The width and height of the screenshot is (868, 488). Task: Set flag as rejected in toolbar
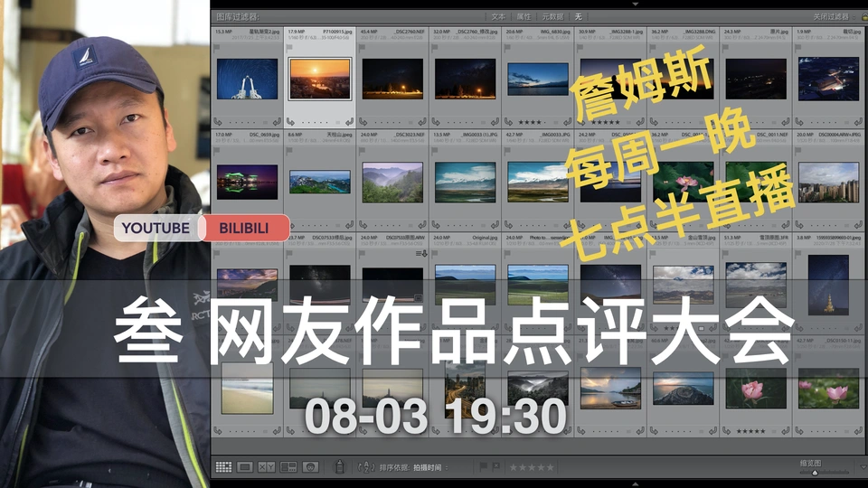click(x=496, y=467)
